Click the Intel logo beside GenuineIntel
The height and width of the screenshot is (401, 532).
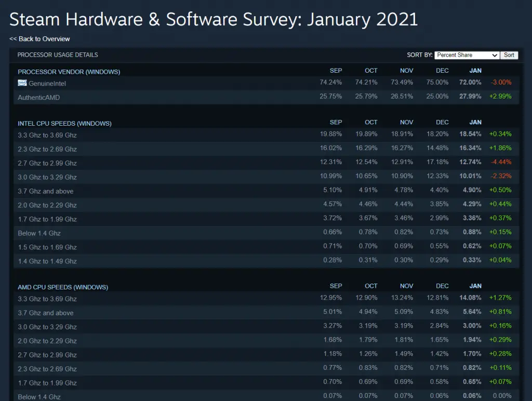22,83
